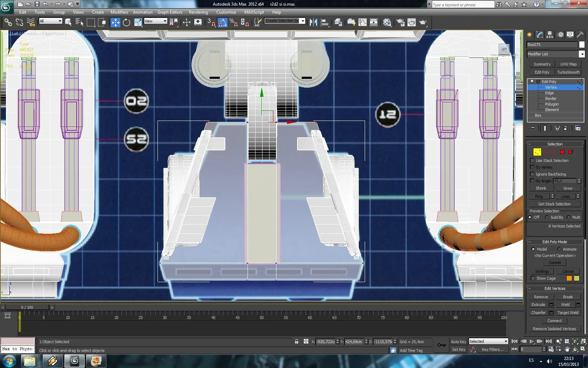
Task: Toggle Auto Key animation mode
Action: point(458,342)
